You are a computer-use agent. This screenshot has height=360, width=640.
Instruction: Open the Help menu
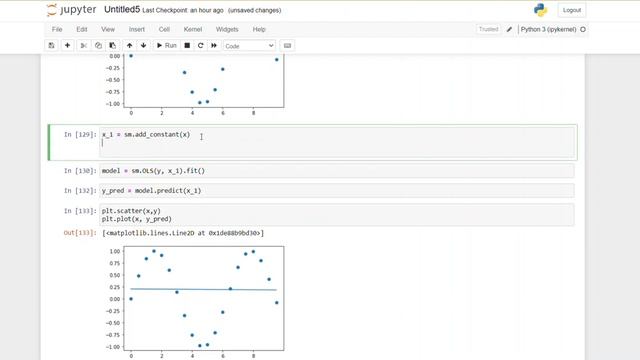(259, 29)
